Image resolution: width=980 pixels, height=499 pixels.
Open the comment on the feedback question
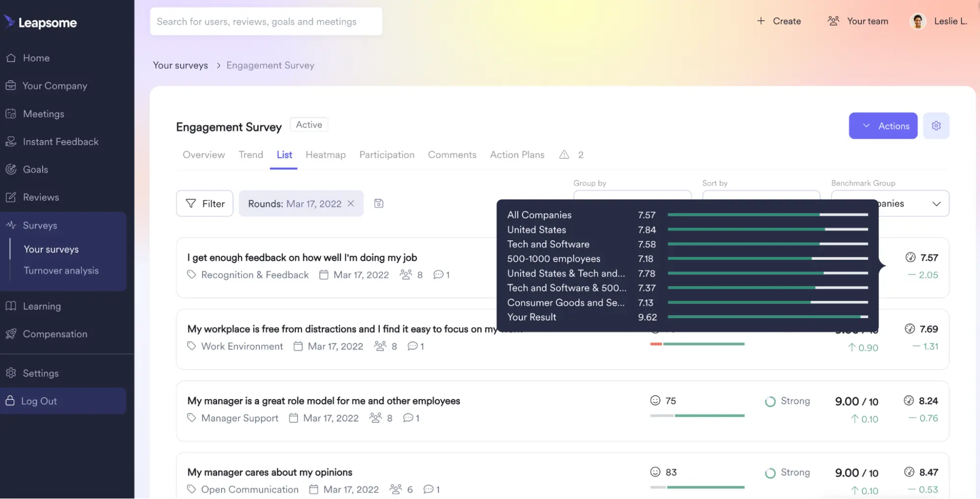(440, 274)
